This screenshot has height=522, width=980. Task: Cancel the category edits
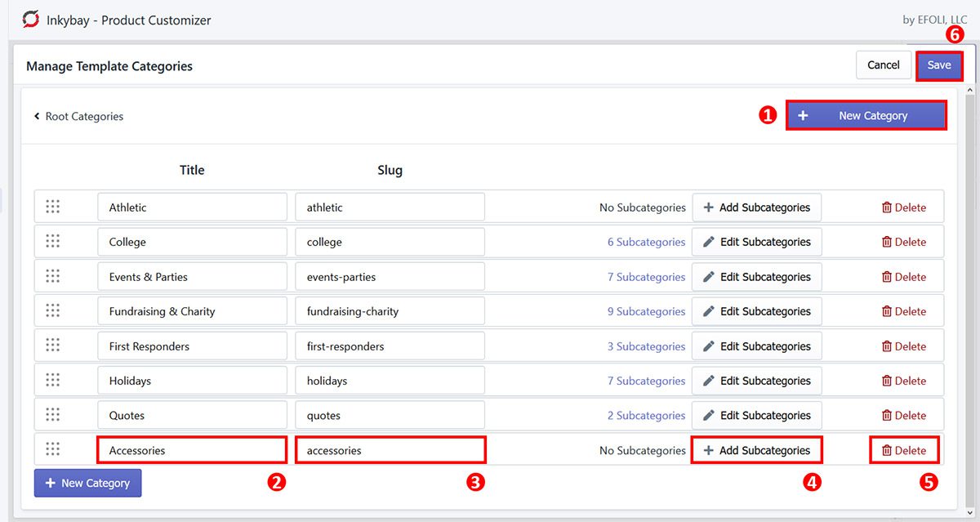pyautogui.click(x=883, y=65)
